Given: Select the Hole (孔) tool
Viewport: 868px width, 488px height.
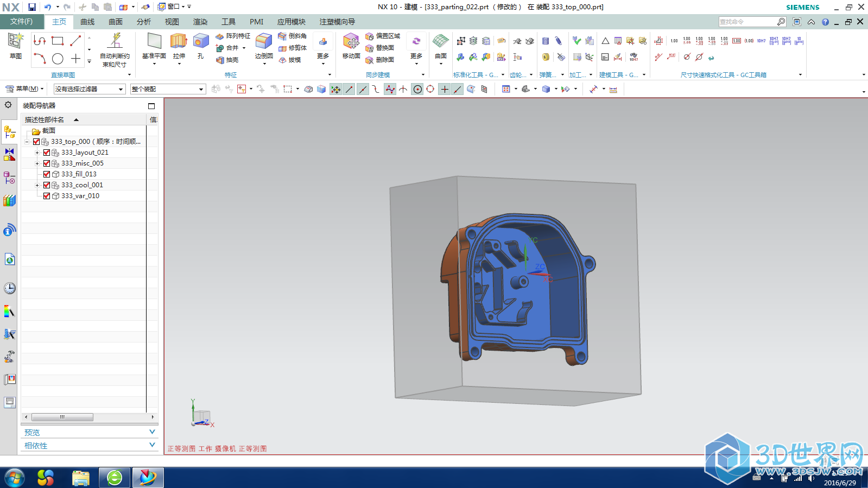Looking at the screenshot, I should (201, 46).
